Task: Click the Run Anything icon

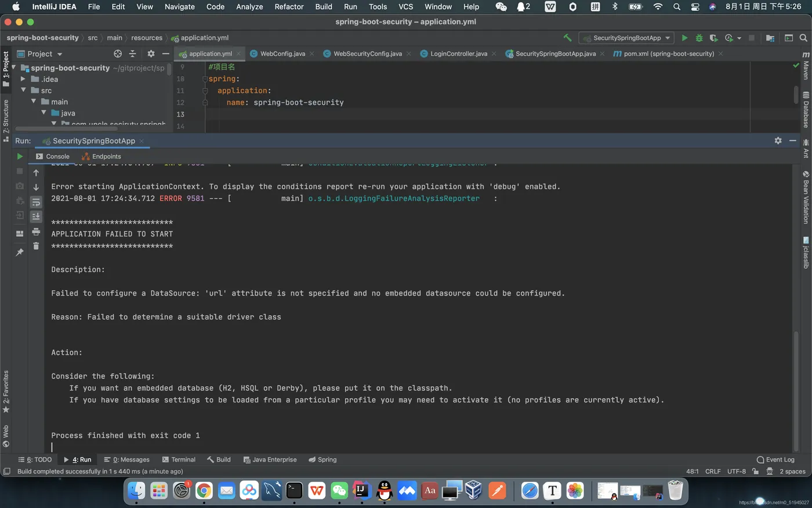Action: 789,38
